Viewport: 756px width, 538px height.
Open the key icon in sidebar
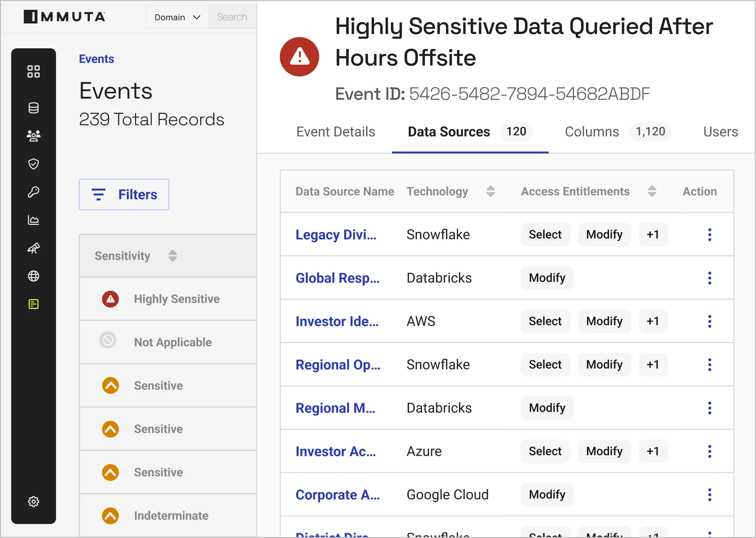click(x=34, y=192)
